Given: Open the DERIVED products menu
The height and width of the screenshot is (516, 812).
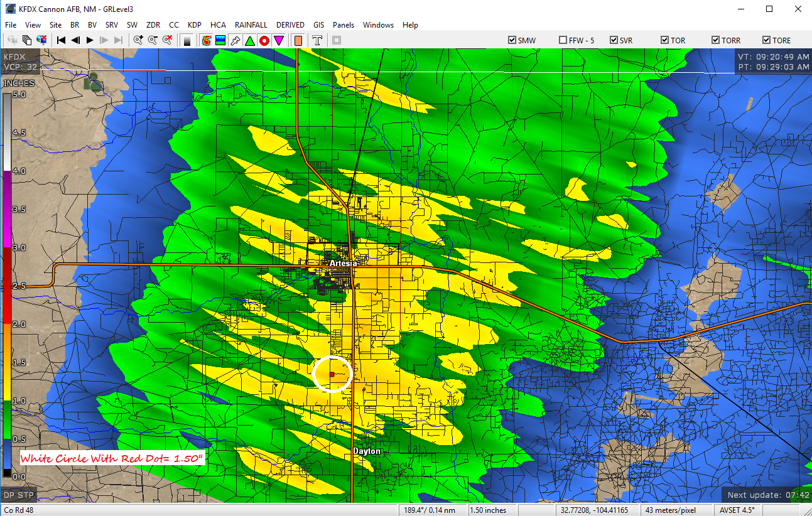Looking at the screenshot, I should click(291, 25).
